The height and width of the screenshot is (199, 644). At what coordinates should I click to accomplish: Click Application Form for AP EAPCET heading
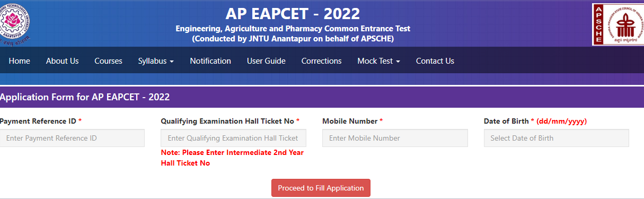pyautogui.click(x=85, y=97)
